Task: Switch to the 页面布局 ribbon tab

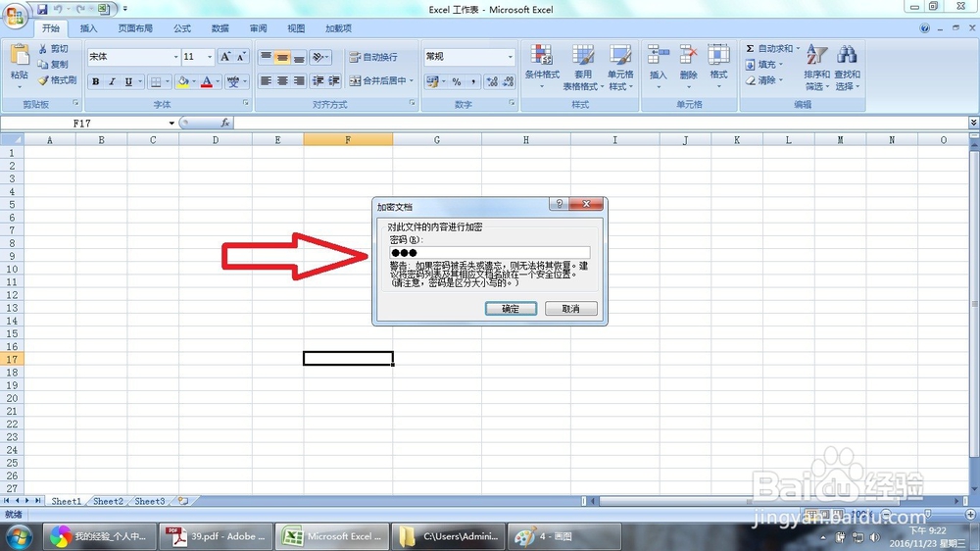Action: [x=135, y=28]
